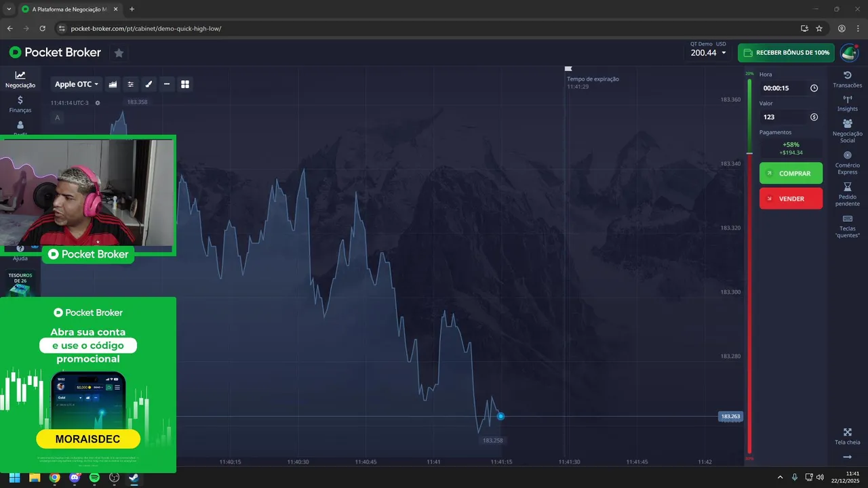Reload the page in Chrome
868x488 pixels.
click(x=43, y=28)
